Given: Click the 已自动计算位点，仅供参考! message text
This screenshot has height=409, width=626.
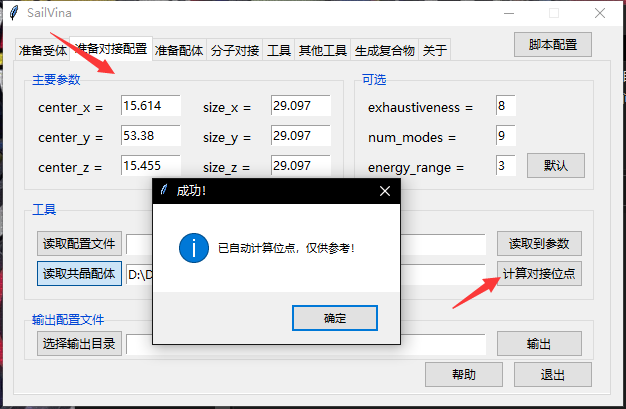Looking at the screenshot, I should (x=286, y=248).
